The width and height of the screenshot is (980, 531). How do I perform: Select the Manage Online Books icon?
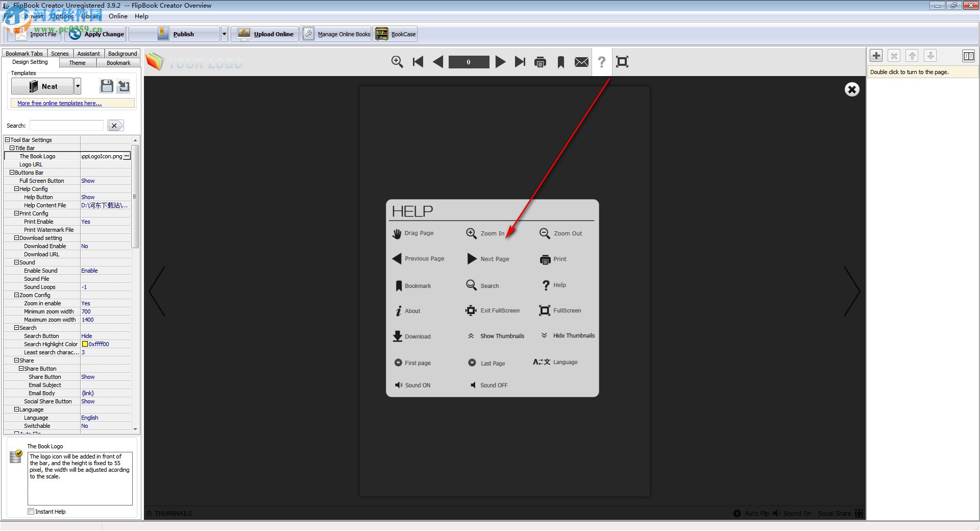[308, 34]
